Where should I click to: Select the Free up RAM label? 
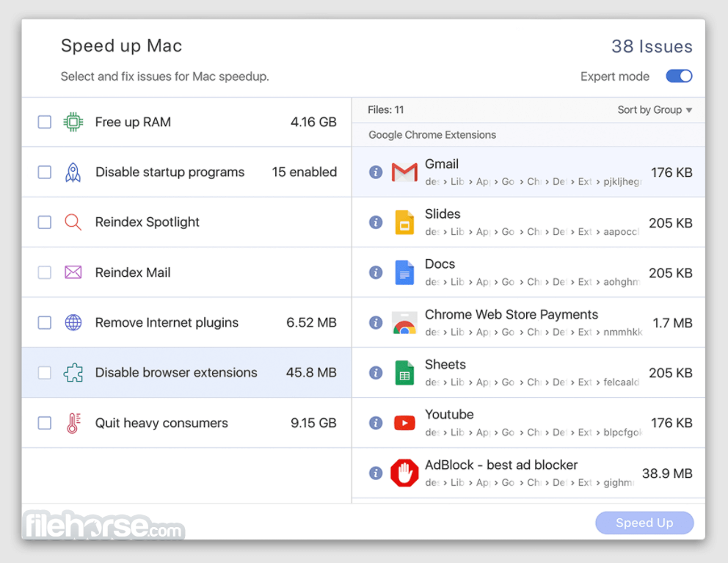(x=134, y=122)
